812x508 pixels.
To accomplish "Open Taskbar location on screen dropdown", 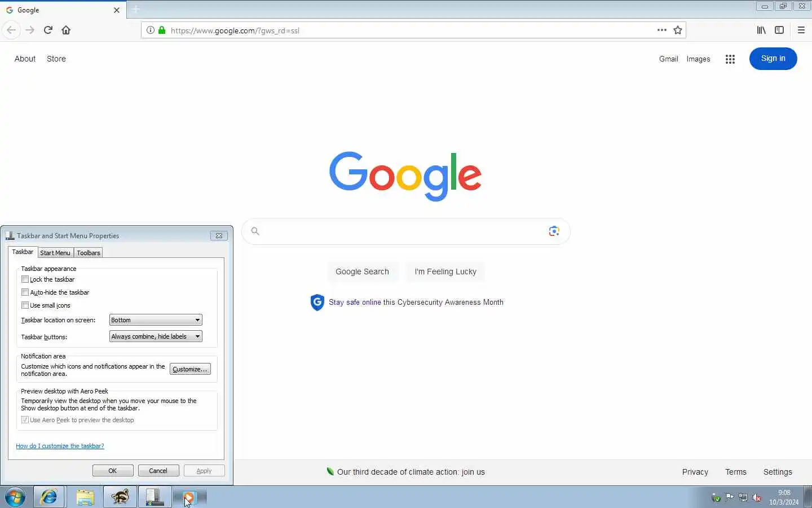I will coord(156,319).
